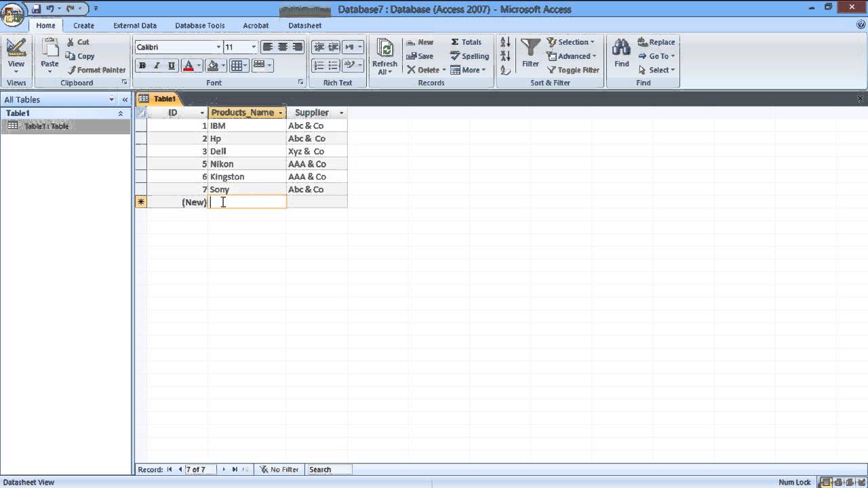Sort ascending A to Z
The height and width of the screenshot is (488, 868).
[505, 42]
